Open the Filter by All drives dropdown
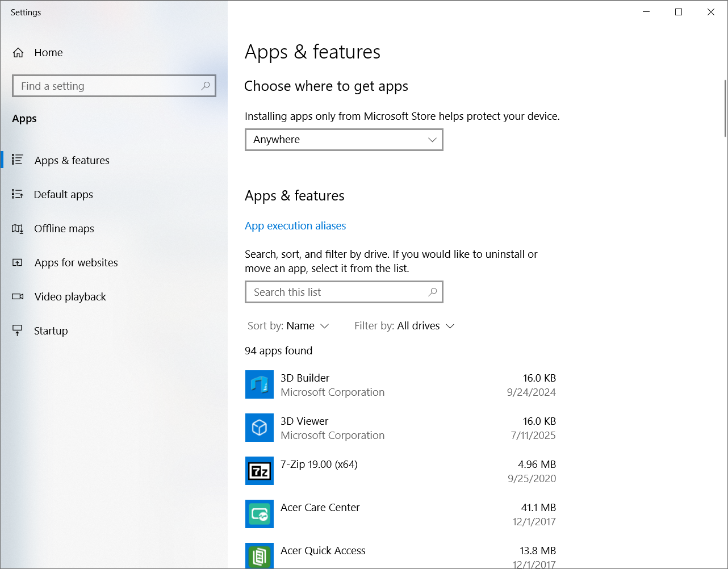The image size is (728, 569). [x=404, y=326]
